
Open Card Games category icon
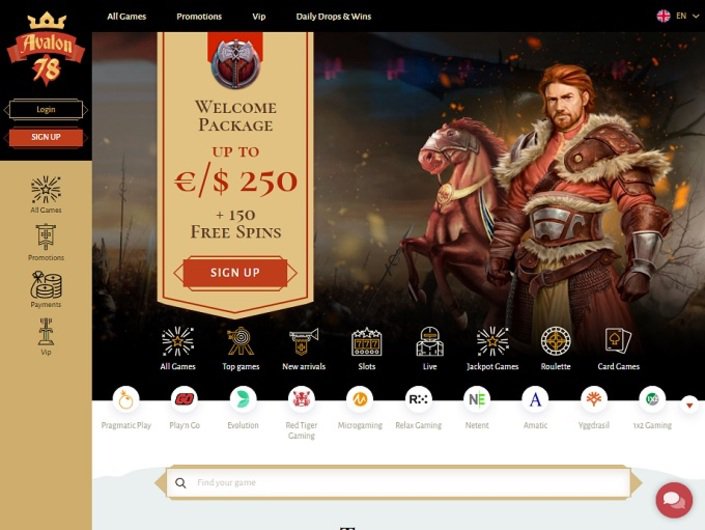pyautogui.click(x=618, y=341)
